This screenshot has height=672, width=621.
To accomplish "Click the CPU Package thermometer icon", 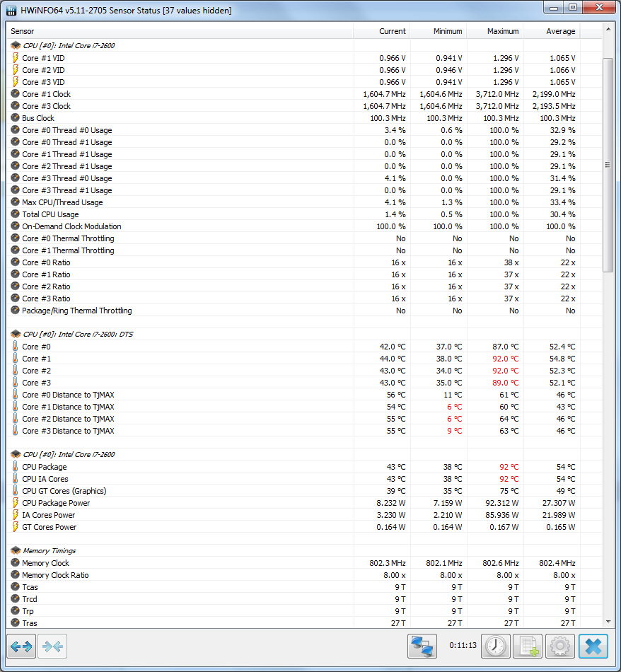I will [x=16, y=466].
